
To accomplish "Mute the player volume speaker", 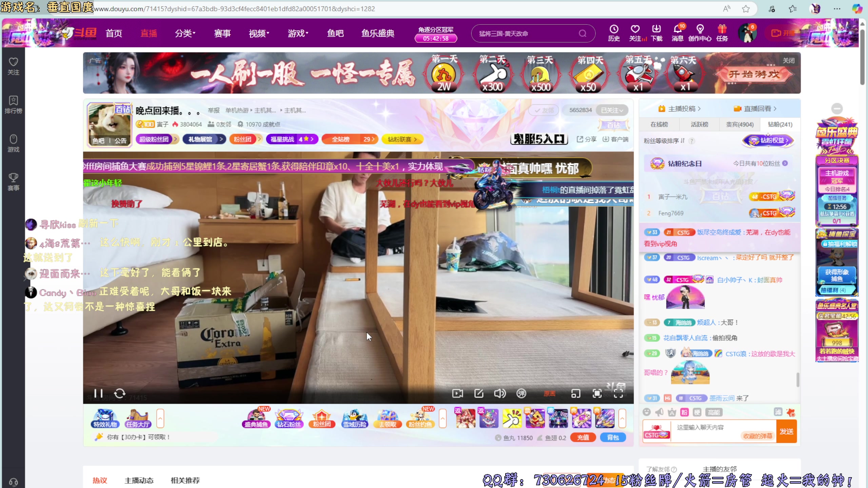I will (500, 393).
